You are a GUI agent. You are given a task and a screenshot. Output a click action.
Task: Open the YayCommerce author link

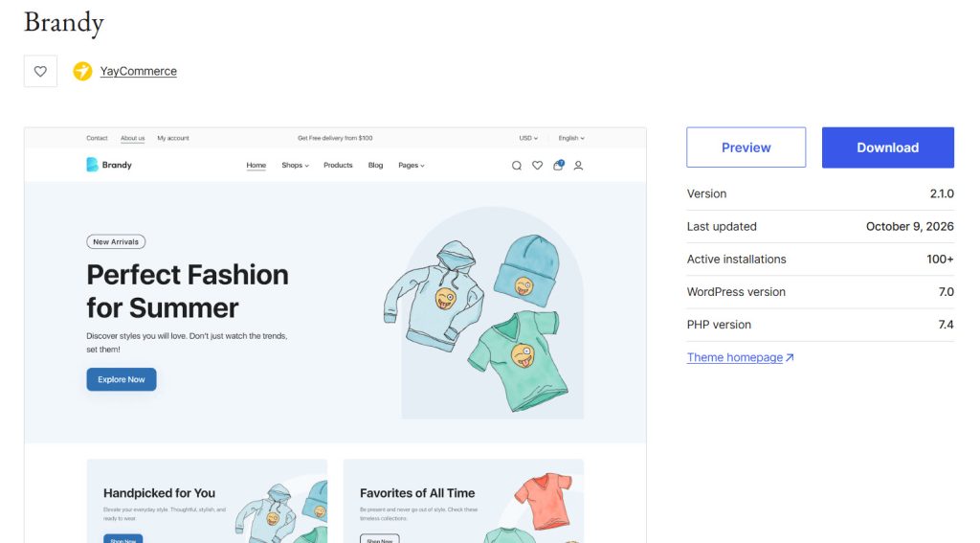point(139,71)
